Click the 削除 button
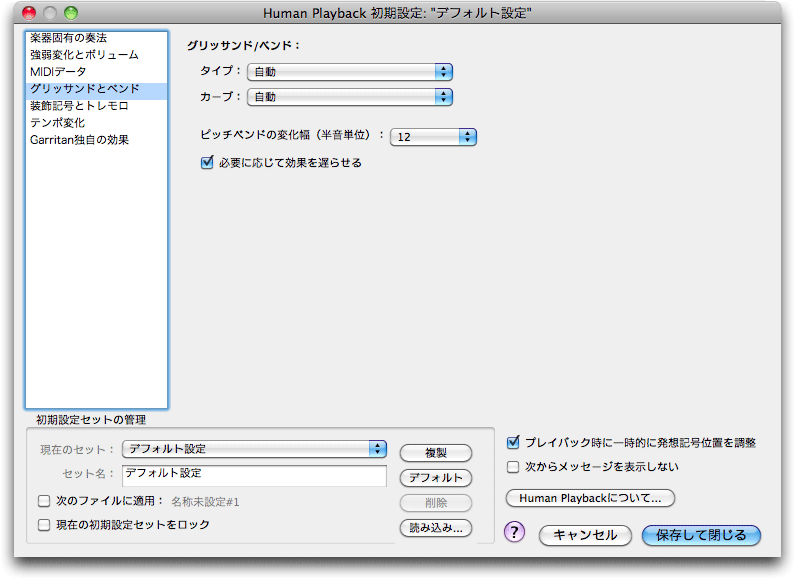 [436, 503]
